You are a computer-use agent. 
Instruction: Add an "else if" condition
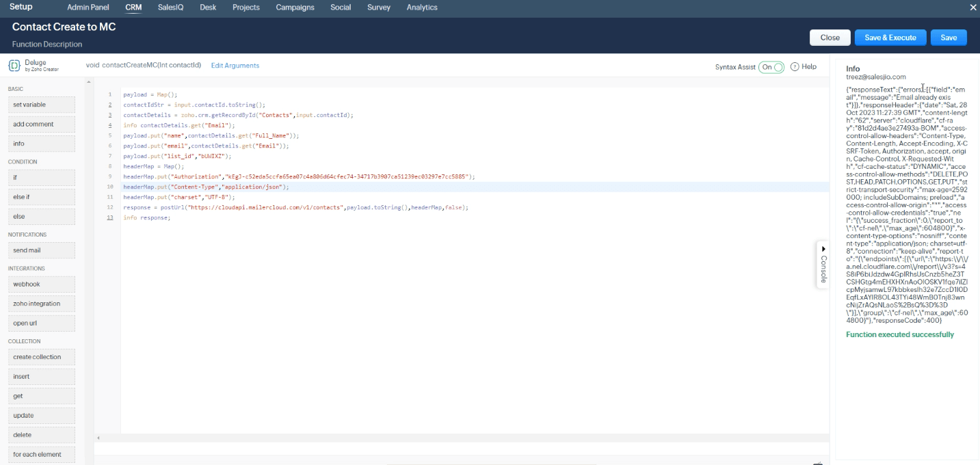coord(41,196)
